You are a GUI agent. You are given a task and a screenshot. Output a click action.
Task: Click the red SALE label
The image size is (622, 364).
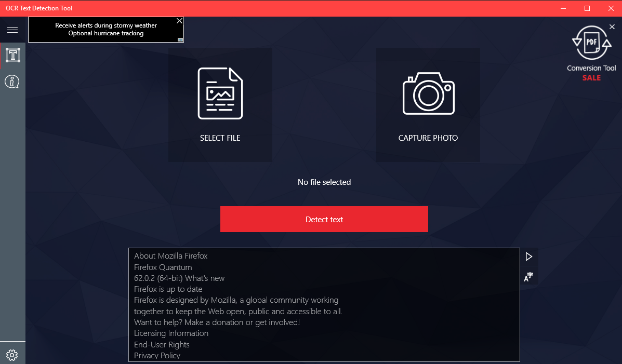(x=591, y=78)
